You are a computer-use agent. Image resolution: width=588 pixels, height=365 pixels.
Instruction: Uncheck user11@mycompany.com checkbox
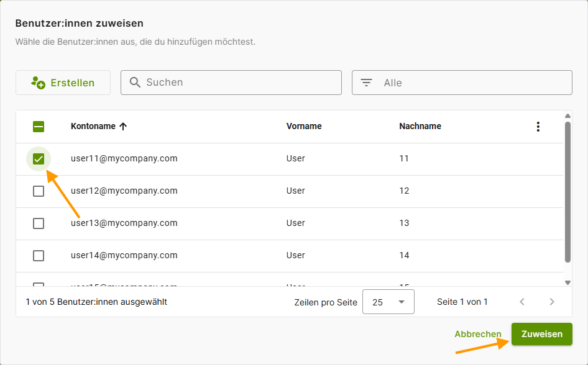pos(39,159)
